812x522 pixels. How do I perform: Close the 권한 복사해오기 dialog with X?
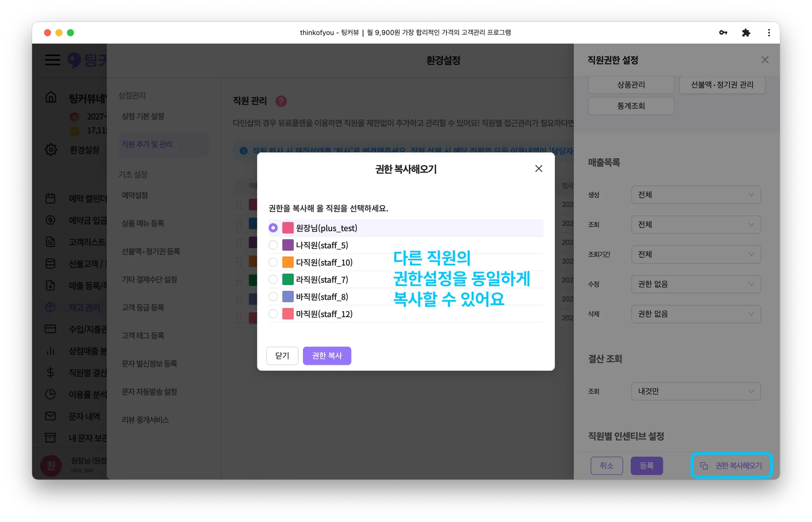(538, 169)
